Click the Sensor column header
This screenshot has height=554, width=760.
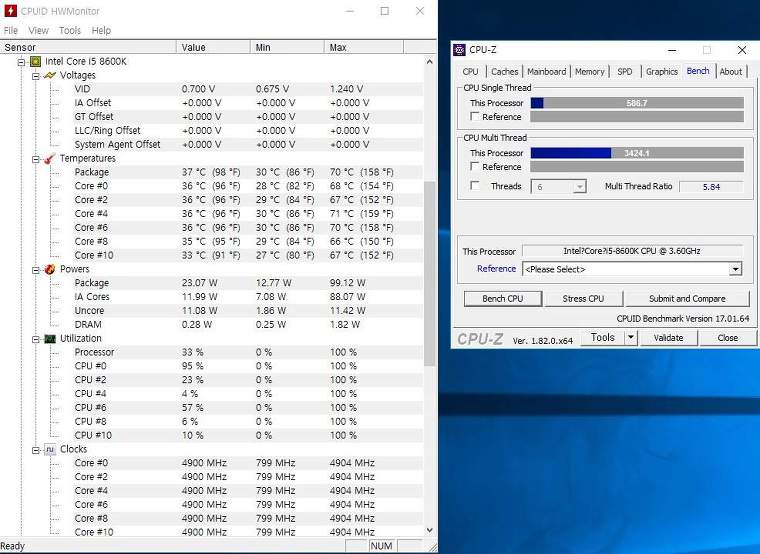click(88, 47)
